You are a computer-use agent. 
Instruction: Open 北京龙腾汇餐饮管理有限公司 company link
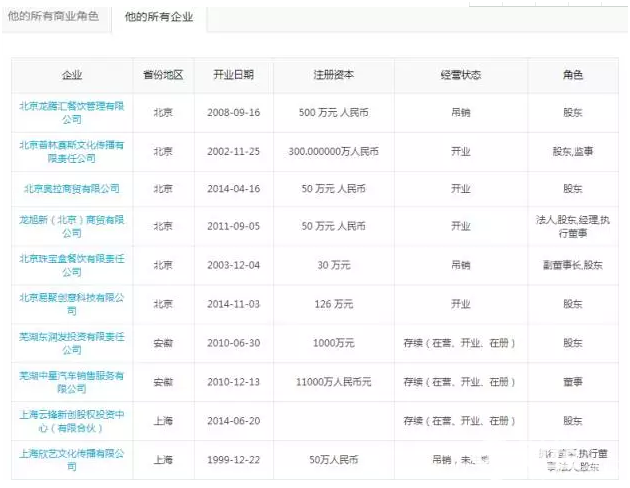click(72, 112)
